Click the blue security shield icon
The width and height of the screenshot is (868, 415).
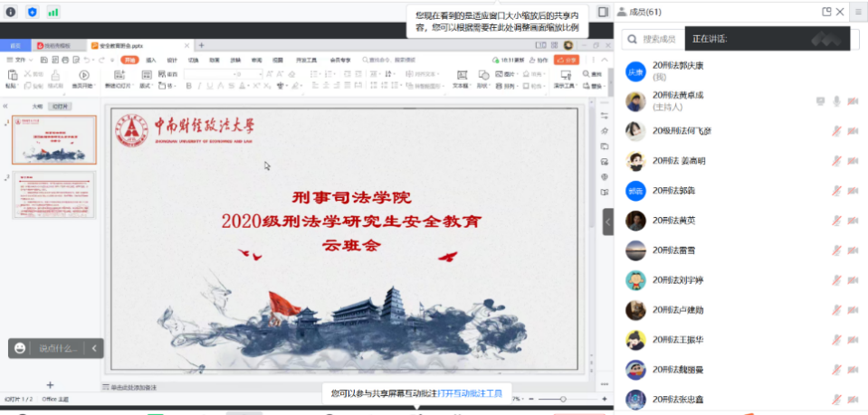click(x=32, y=12)
